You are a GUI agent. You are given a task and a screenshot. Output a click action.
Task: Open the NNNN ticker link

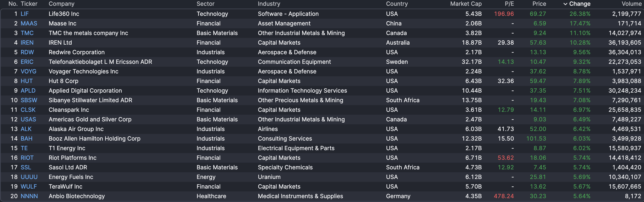[x=29, y=196]
